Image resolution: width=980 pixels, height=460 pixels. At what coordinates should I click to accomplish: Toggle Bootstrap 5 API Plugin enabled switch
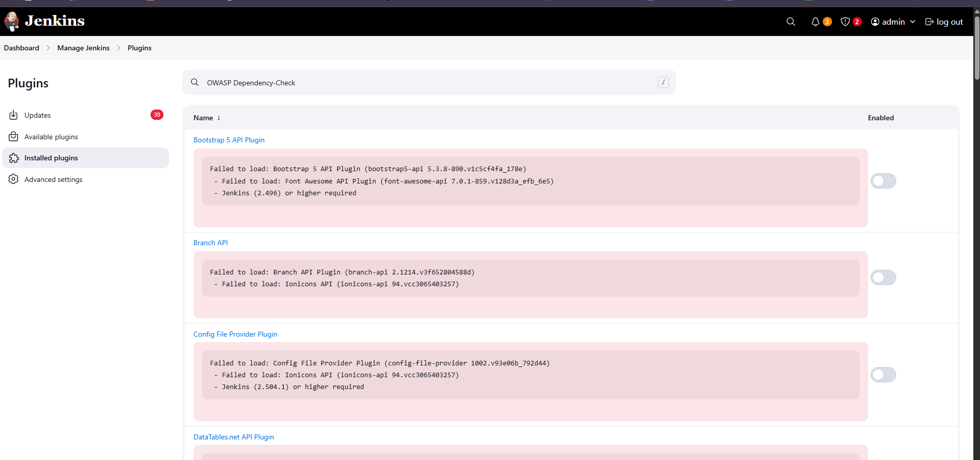tap(883, 181)
